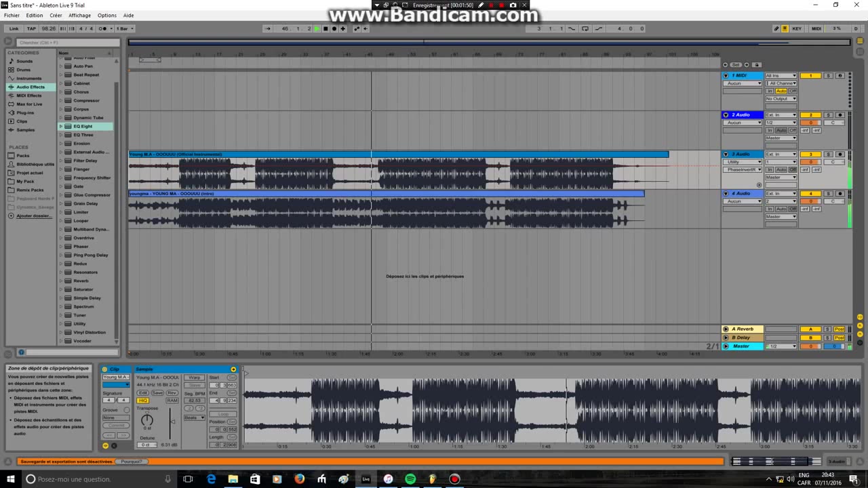Screen dimensions: 868x488
Task: Click the lock envelopes padlock icon
Action: 757,65
